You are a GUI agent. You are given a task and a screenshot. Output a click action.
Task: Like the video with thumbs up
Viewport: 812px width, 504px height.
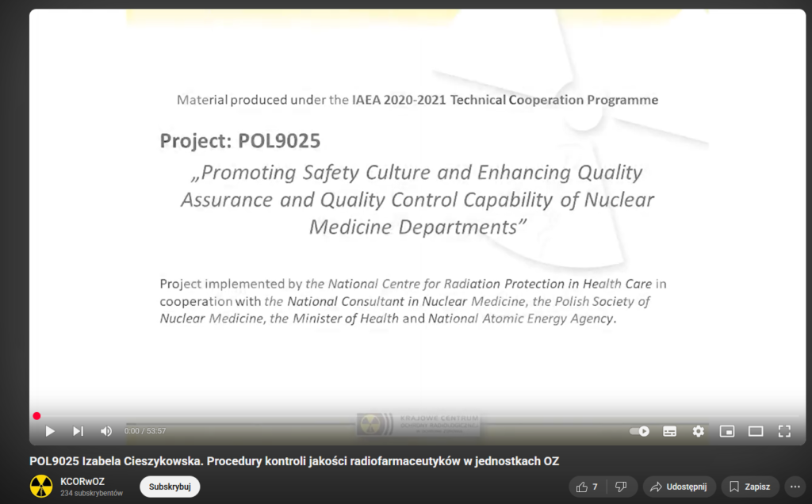[588, 487]
